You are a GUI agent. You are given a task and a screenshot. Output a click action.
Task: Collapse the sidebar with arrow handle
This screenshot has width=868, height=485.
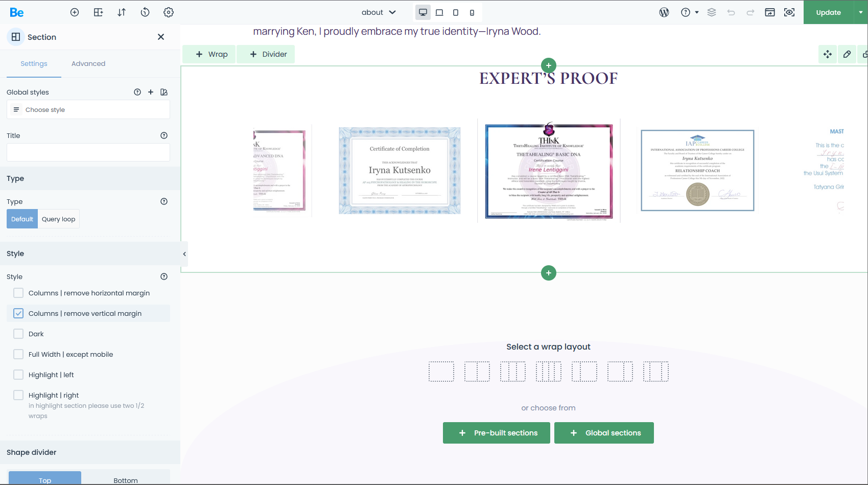click(184, 254)
